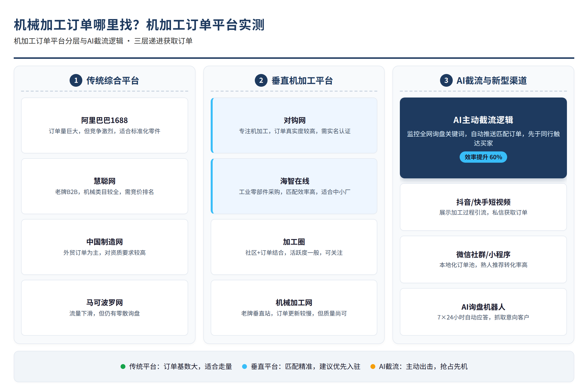Click the number 2 circle badge
This screenshot has height=392, width=588.
tap(261, 81)
